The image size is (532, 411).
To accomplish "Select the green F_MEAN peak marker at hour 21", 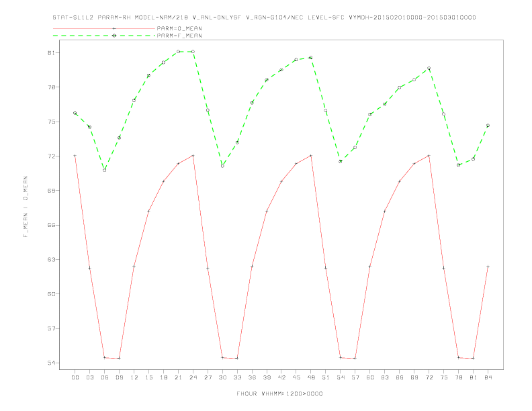I will tap(178, 52).
